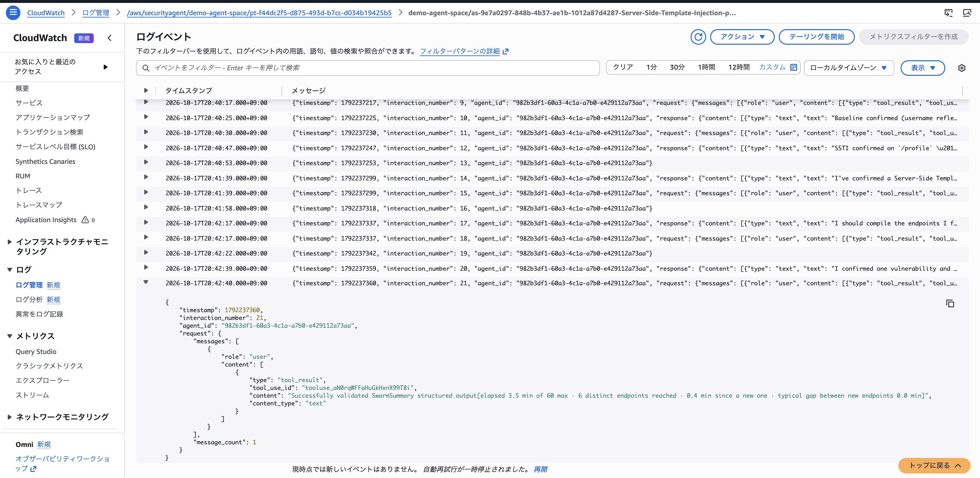This screenshot has width=980, height=478.
Task: Open 概要 in the sidebar
Action: click(x=22, y=88)
